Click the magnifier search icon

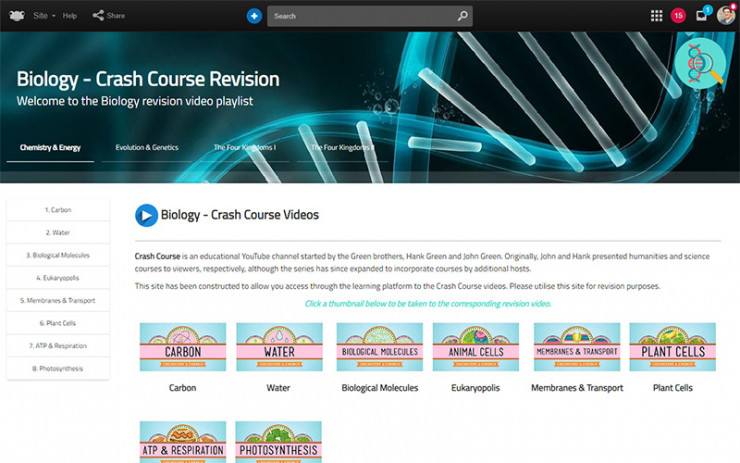coord(462,16)
